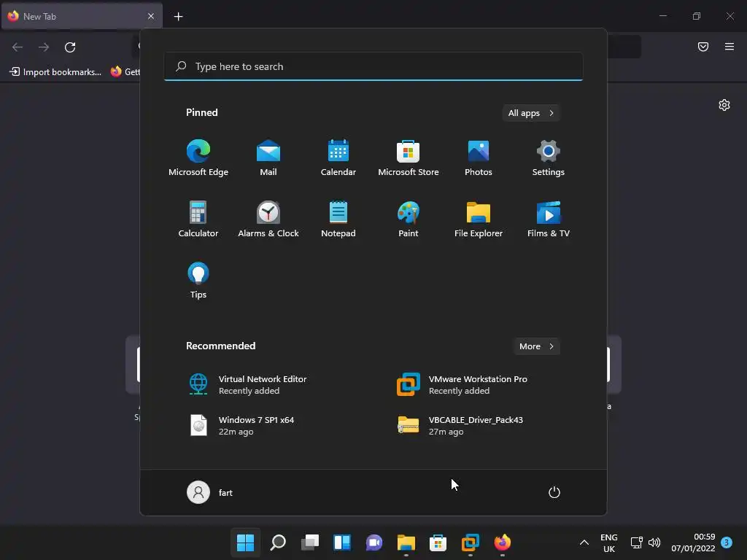Screen dimensions: 747x560
Task: Launch Notepad
Action: pyautogui.click(x=338, y=219)
